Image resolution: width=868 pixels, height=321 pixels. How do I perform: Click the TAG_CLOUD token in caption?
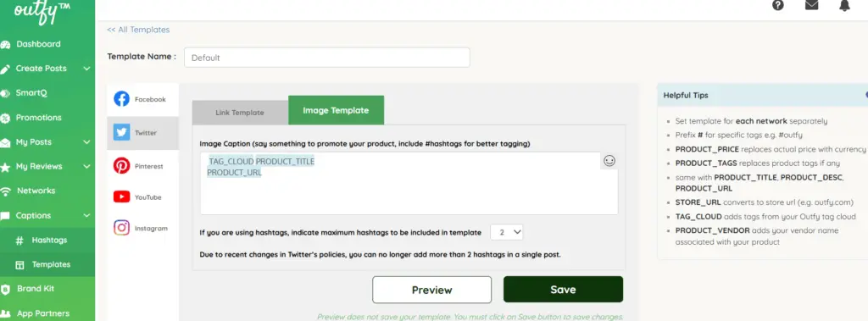tap(231, 162)
